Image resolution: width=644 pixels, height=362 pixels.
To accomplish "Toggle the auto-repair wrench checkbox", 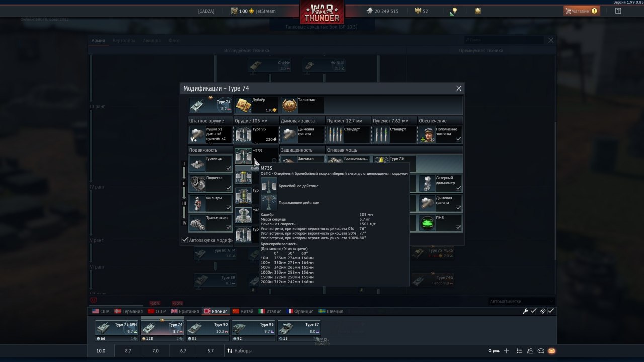I will pos(534,311).
